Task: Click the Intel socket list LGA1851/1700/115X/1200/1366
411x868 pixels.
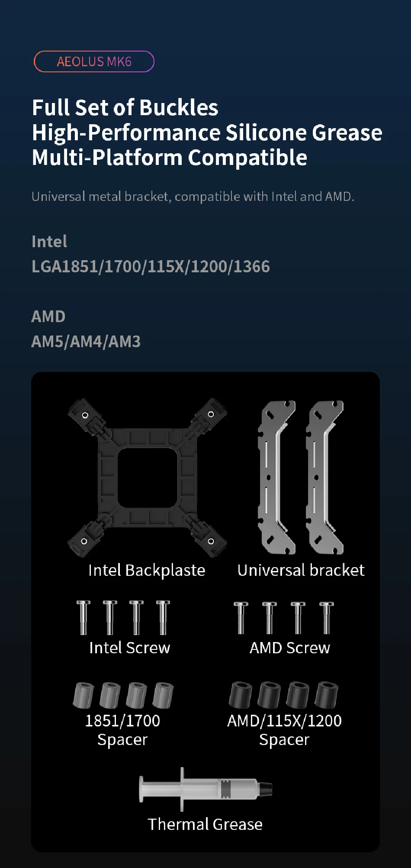Action: (x=151, y=267)
